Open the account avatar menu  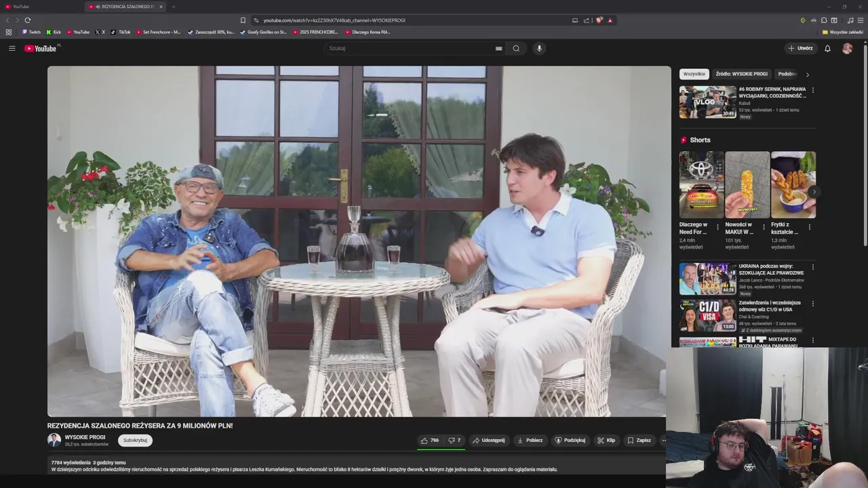tap(847, 48)
